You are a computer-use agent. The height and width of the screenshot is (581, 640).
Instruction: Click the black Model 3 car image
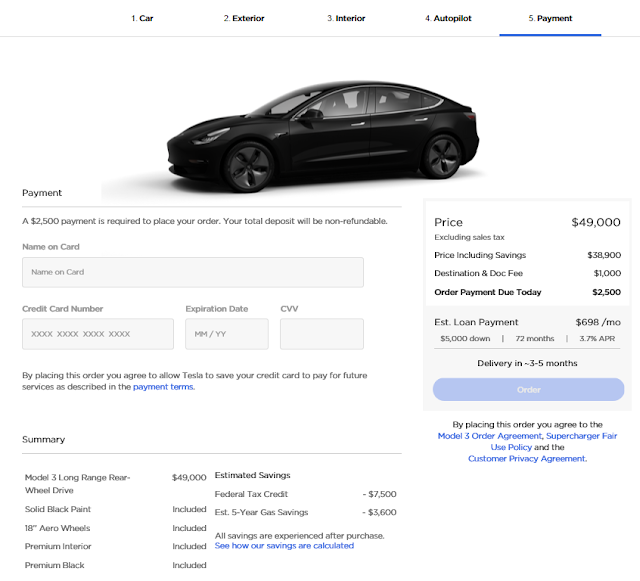click(x=322, y=136)
